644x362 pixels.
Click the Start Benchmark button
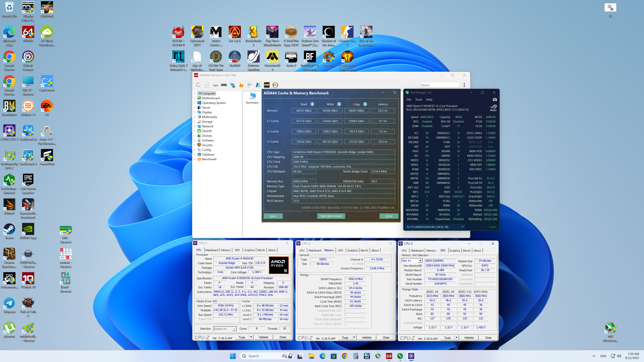pyautogui.click(x=331, y=216)
